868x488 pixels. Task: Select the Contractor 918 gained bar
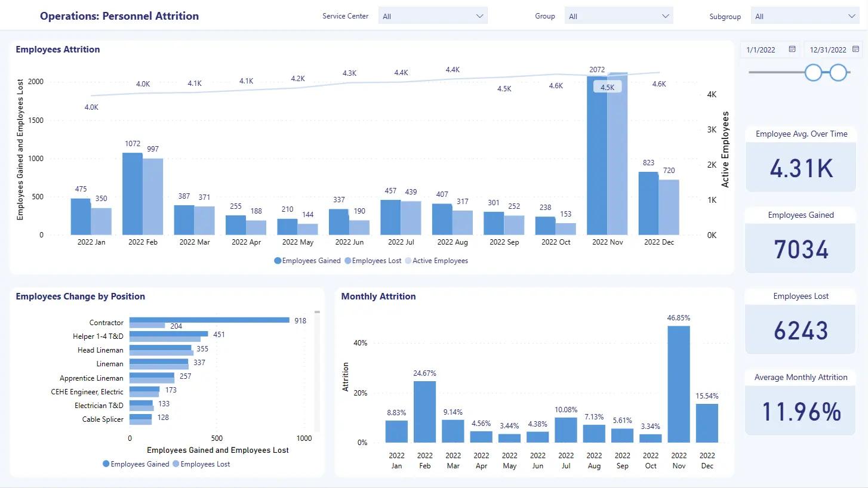tap(210, 320)
